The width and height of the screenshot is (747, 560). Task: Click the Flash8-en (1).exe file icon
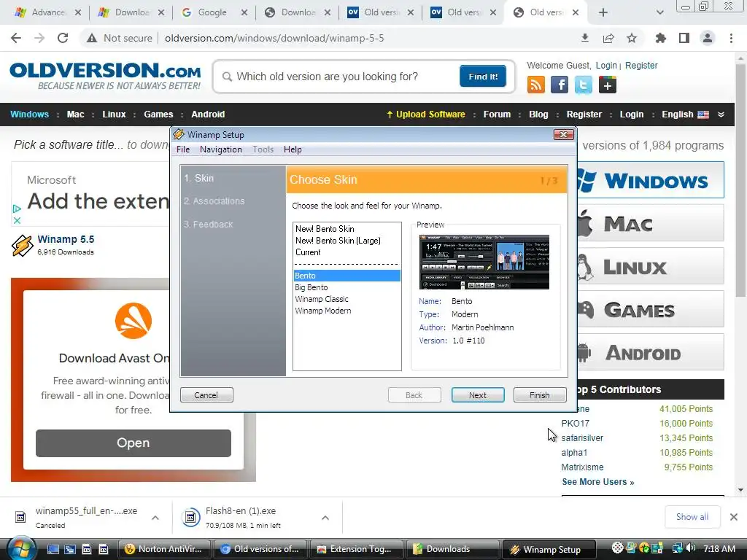click(190, 517)
